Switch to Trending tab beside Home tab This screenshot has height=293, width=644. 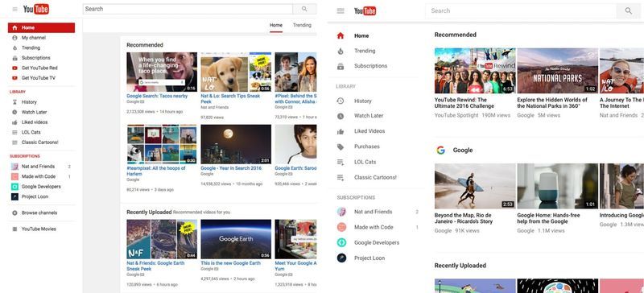(x=302, y=25)
